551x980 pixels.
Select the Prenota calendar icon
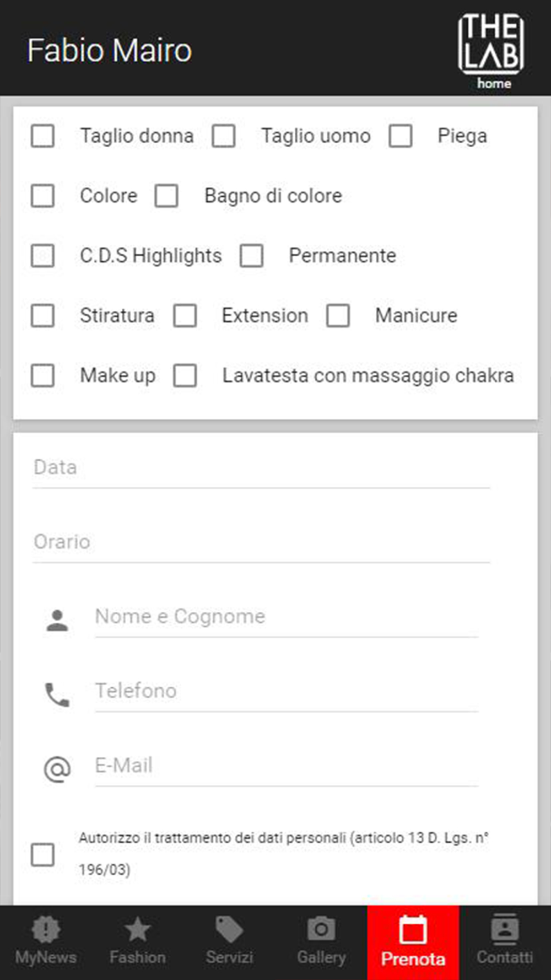click(x=413, y=930)
